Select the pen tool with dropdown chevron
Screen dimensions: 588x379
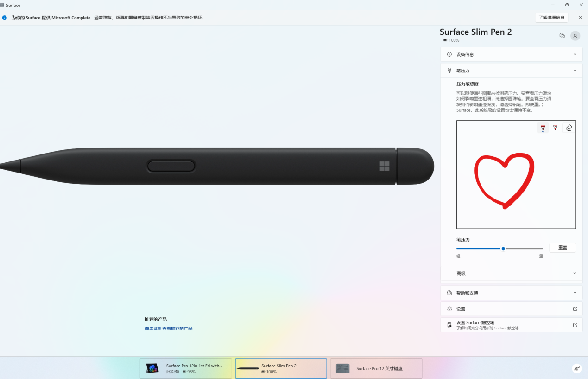543,128
